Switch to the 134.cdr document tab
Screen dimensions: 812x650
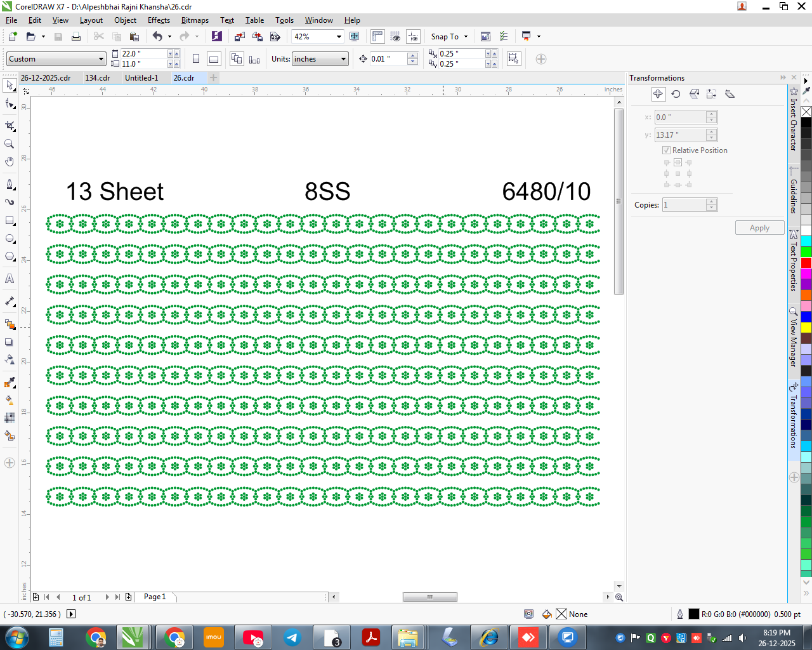(98, 78)
